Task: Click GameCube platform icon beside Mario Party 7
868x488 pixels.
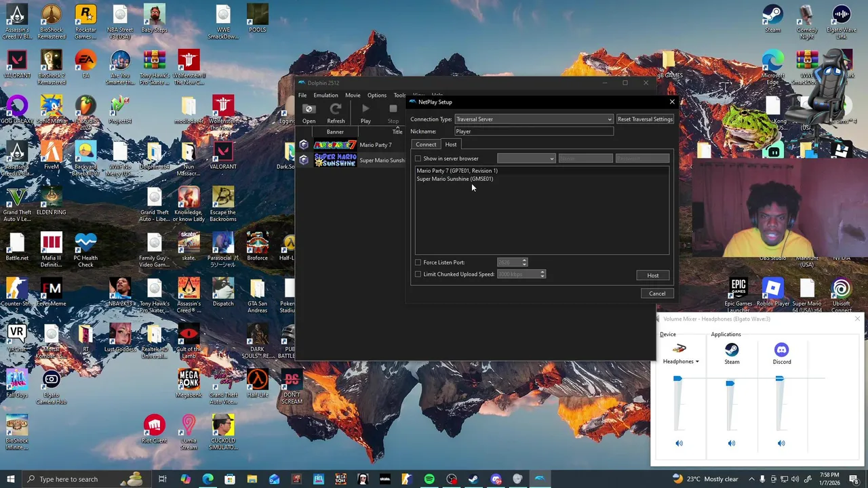Action: click(x=304, y=145)
